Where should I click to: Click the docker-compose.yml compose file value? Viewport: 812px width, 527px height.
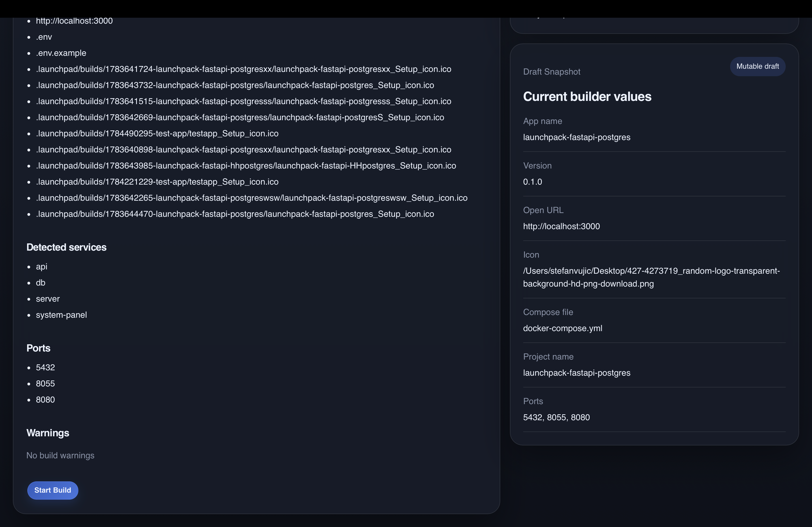[x=563, y=328]
